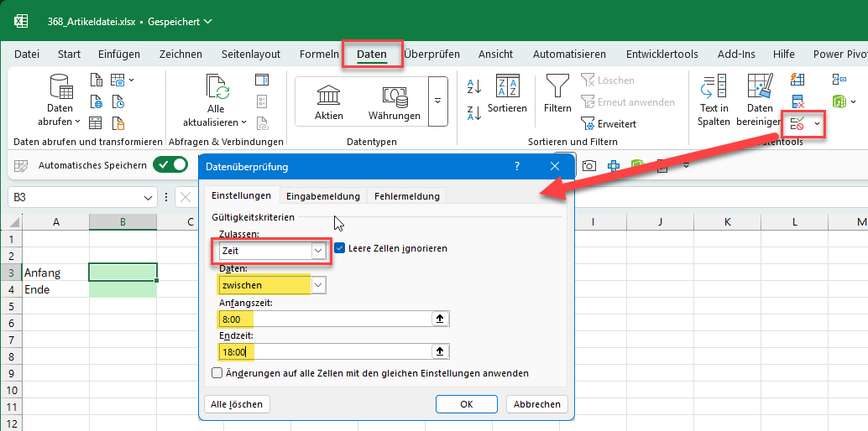Viewport: 868px width, 431px height.
Task: Enable Änderungen auf alle Zellen anwenden
Action: [x=217, y=373]
